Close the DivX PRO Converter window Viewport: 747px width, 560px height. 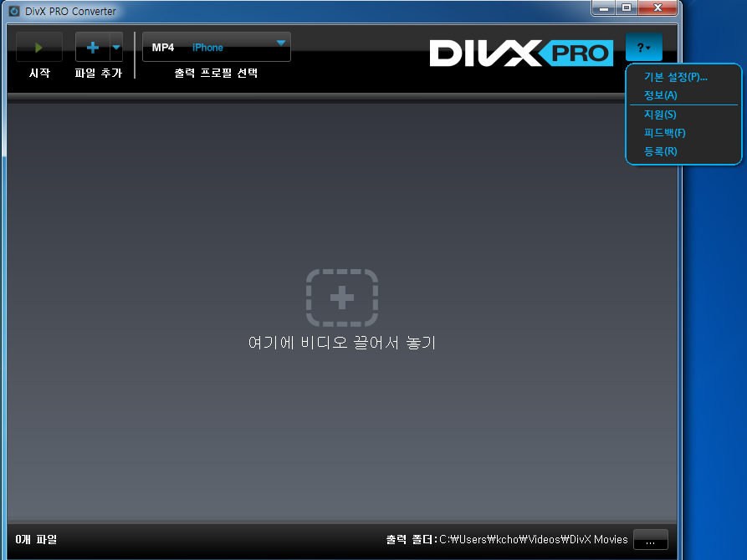658,8
